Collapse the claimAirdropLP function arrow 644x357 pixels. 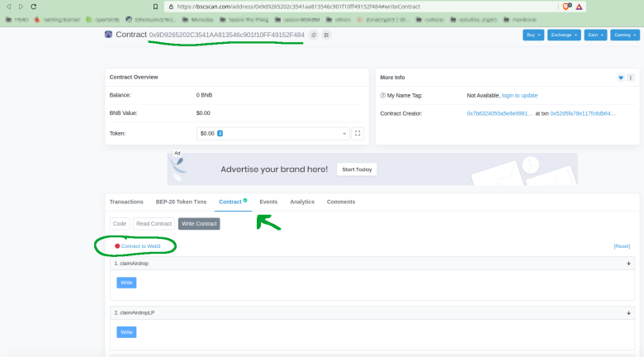[628, 313]
